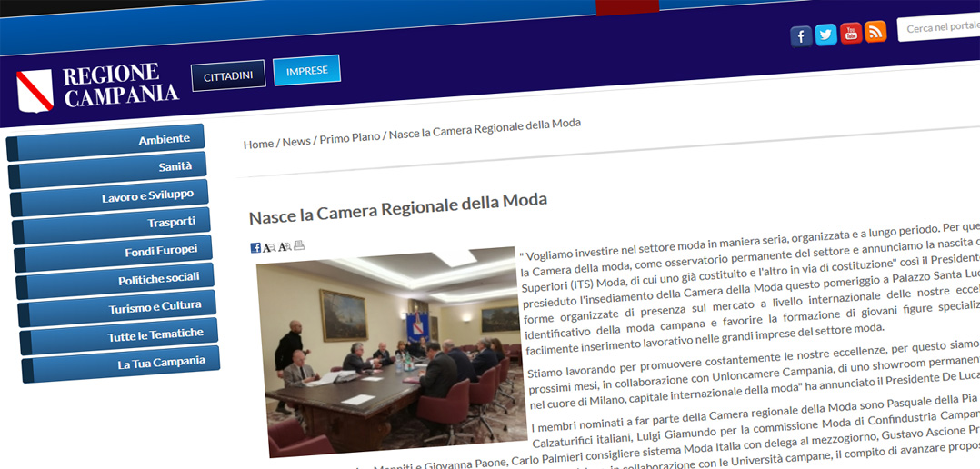Image resolution: width=980 pixels, height=469 pixels.
Task: Select the CITTADINI button
Action: tap(228, 75)
